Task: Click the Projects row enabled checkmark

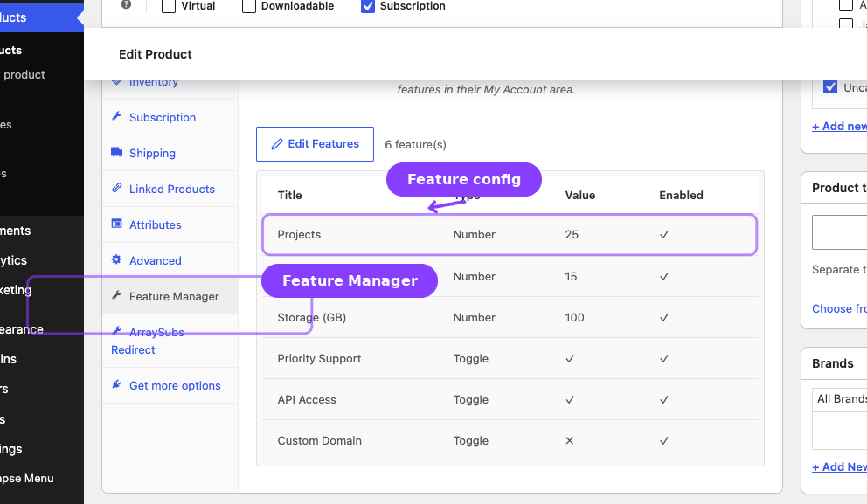Action: tap(664, 235)
